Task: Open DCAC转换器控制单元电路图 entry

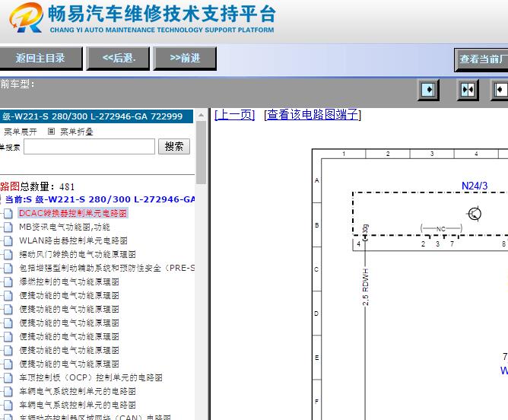Action: [73, 213]
